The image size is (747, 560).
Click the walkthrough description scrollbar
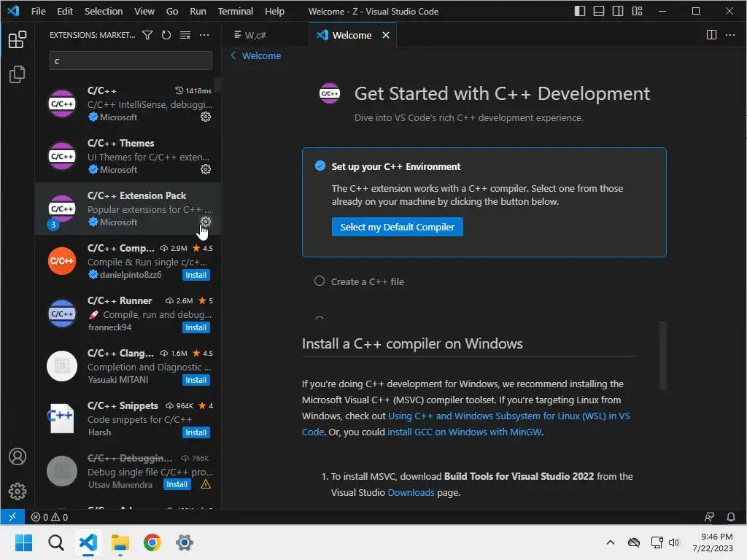(x=662, y=355)
